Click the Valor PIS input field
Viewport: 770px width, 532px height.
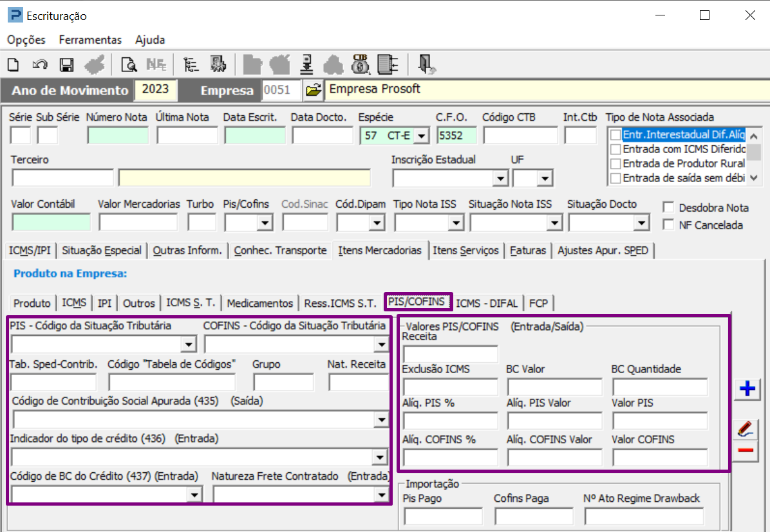pyautogui.click(x=660, y=421)
